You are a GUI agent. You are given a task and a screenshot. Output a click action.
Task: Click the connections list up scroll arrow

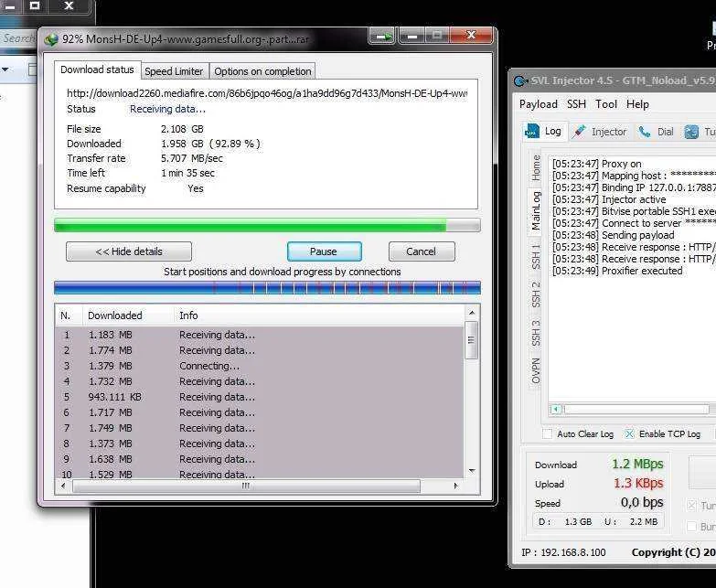point(472,313)
